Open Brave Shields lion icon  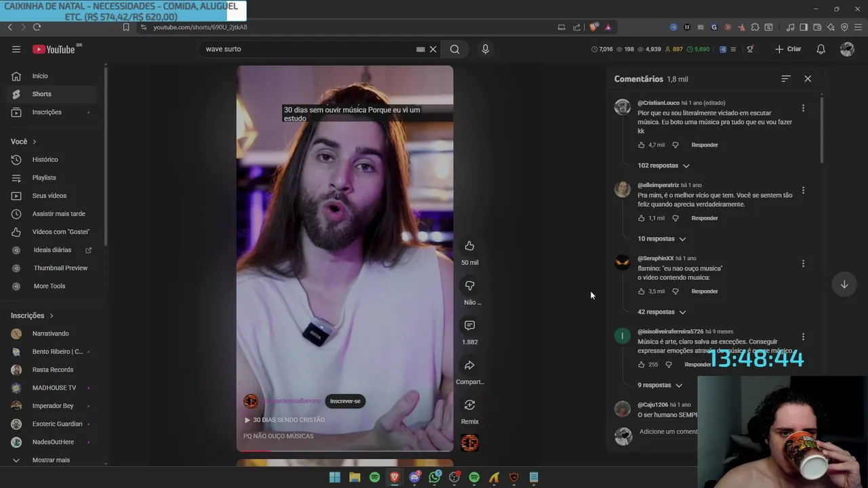[x=594, y=27]
